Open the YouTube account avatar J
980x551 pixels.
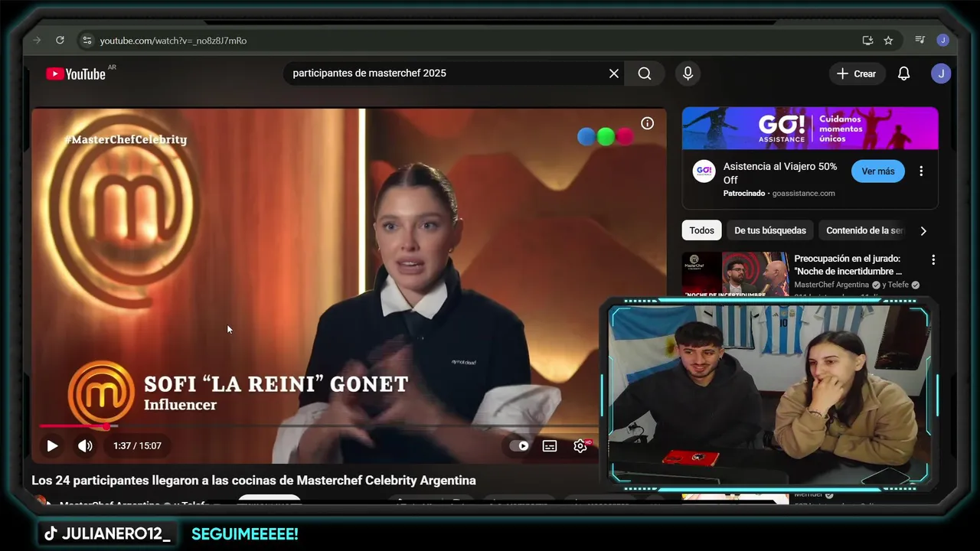[941, 73]
